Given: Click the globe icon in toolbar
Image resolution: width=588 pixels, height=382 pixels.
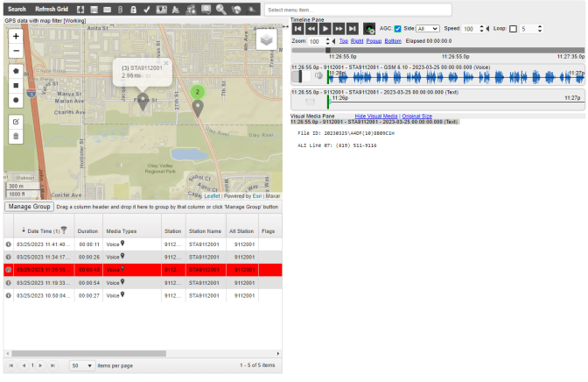Looking at the screenshot, I should coord(236,10).
